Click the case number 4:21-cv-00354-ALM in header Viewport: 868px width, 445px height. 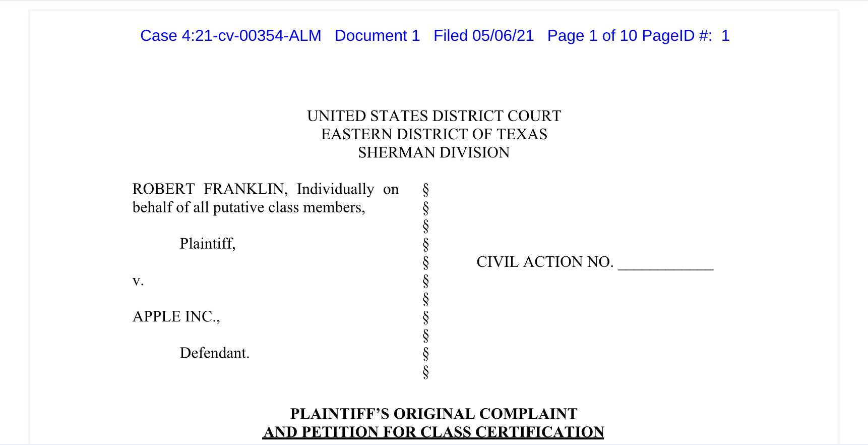tap(251, 36)
